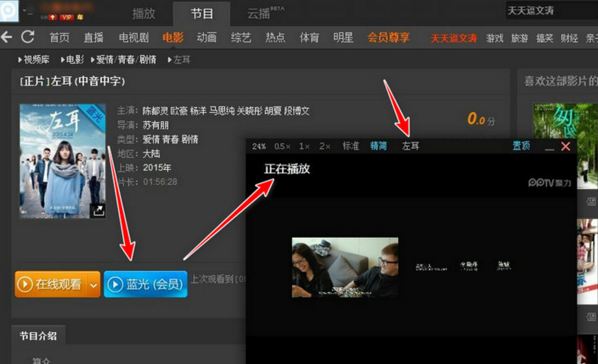The image size is (598, 364).
Task: Click the video frame in mini player
Action: tap(345, 267)
